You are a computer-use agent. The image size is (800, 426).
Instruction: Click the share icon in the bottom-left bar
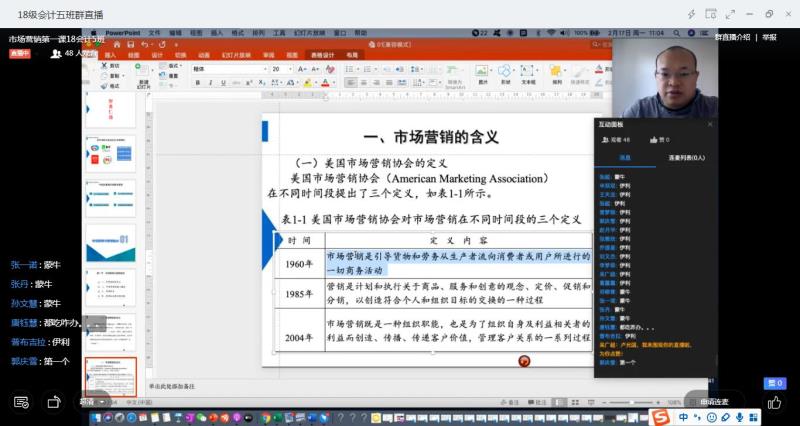(x=54, y=402)
